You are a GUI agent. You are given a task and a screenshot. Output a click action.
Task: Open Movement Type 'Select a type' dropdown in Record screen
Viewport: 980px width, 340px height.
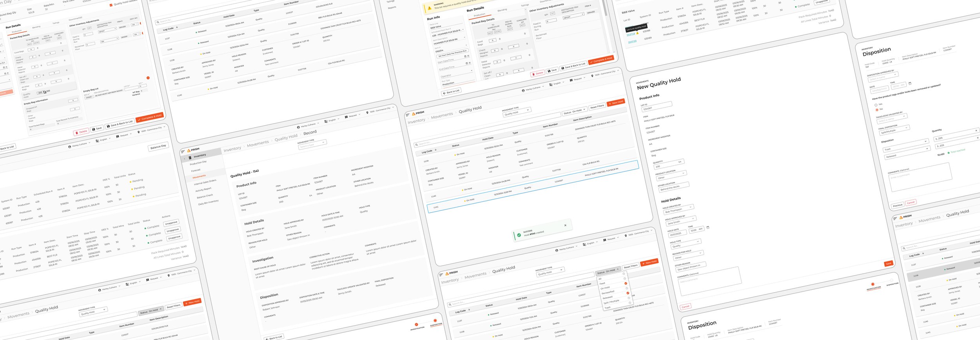pos(312,144)
